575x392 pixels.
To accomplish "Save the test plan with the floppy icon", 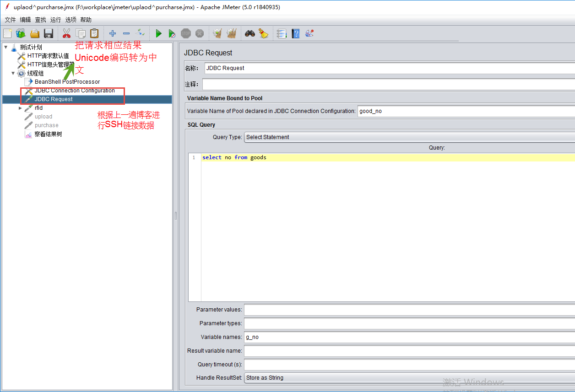I will coord(49,33).
